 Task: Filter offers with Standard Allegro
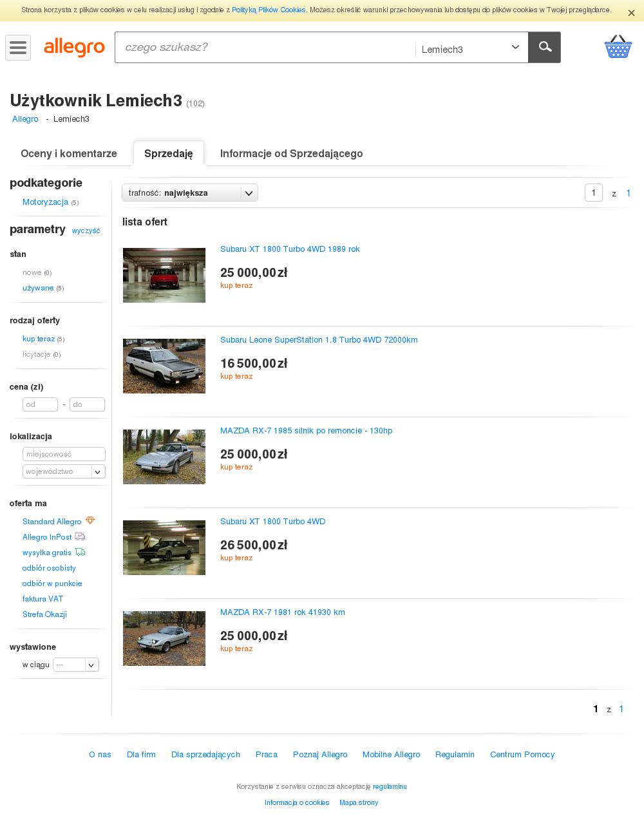(52, 522)
